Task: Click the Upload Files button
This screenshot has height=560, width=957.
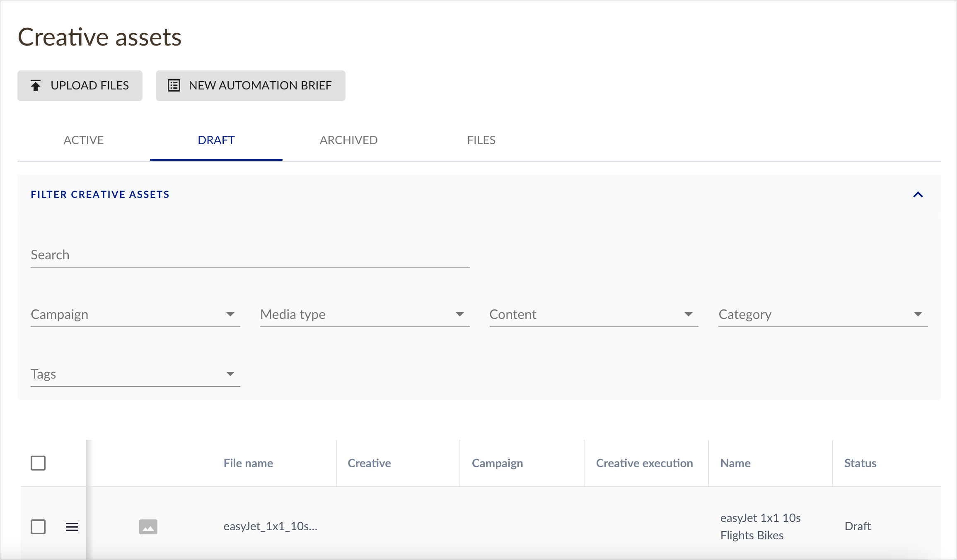Action: pos(80,86)
